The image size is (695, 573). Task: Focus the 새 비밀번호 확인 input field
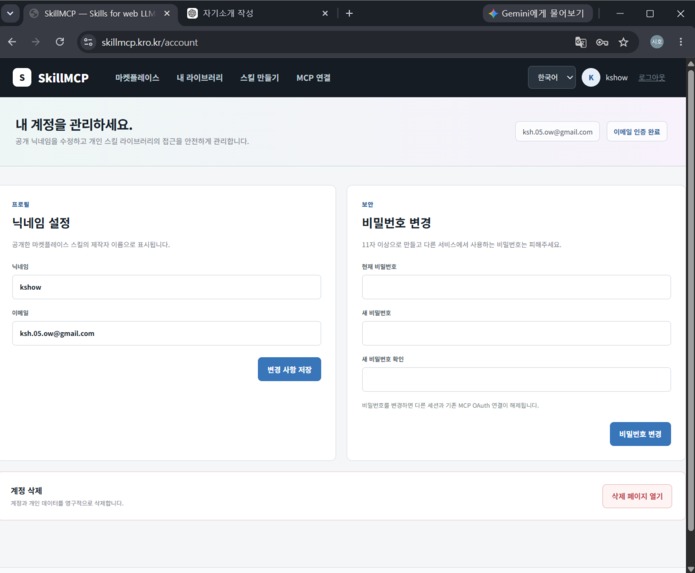[516, 379]
